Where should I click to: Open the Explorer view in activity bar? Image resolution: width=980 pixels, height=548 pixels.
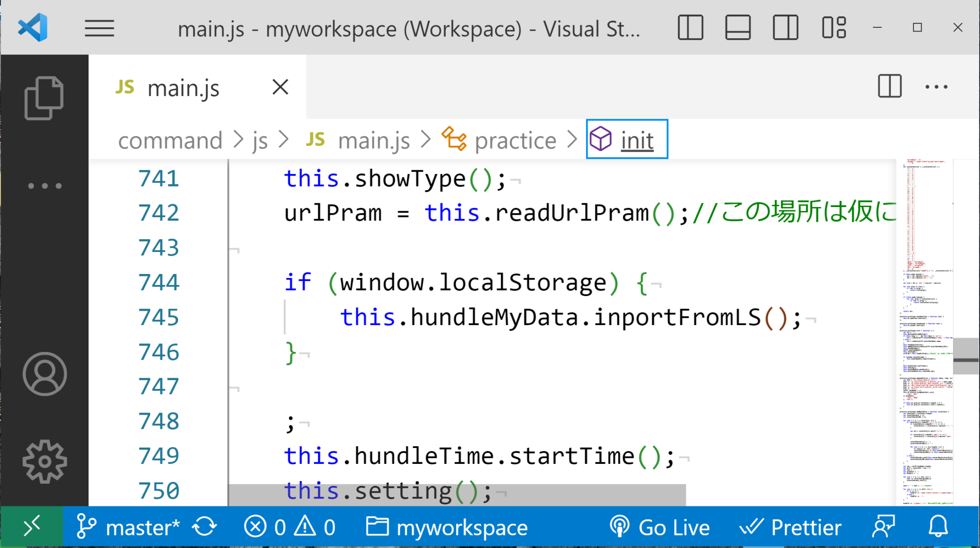point(44,98)
